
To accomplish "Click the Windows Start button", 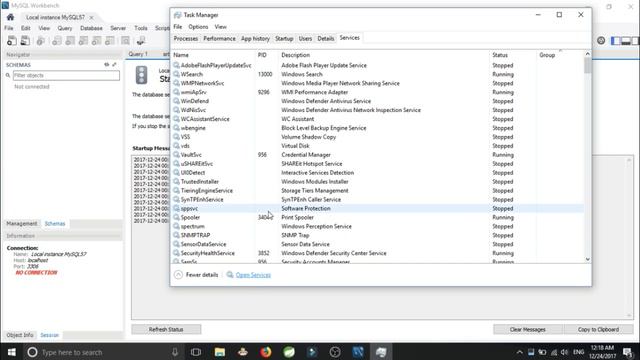I will pyautogui.click(x=11, y=352).
